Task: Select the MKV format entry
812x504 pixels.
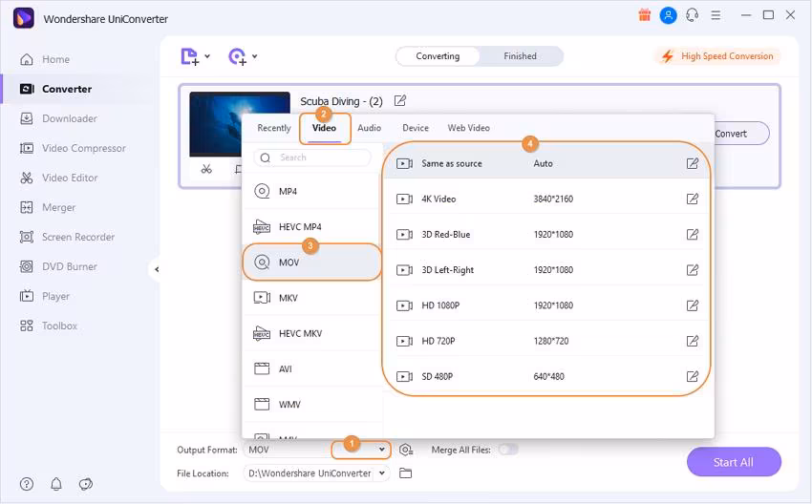Action: coord(311,298)
